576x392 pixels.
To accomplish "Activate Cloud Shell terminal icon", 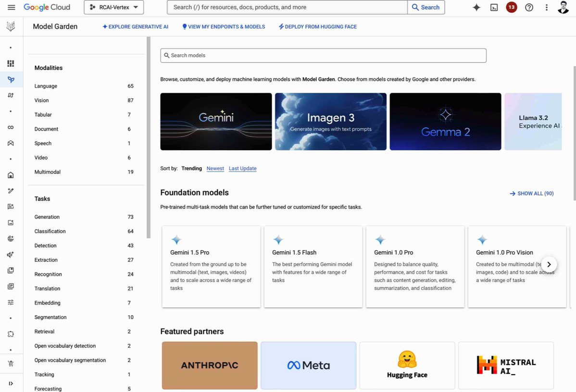I will click(494, 7).
